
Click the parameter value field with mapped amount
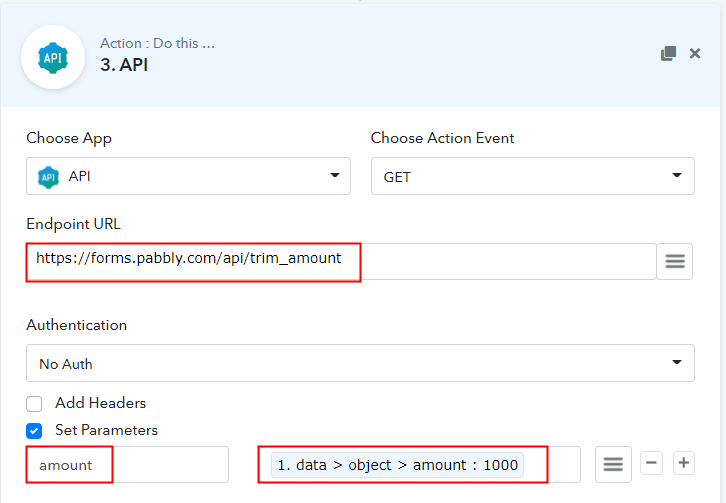419,465
